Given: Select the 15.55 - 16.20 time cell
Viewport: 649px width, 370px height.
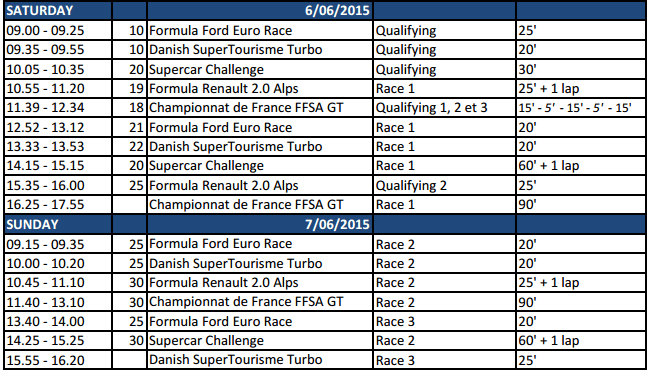Looking at the screenshot, I should [58, 360].
